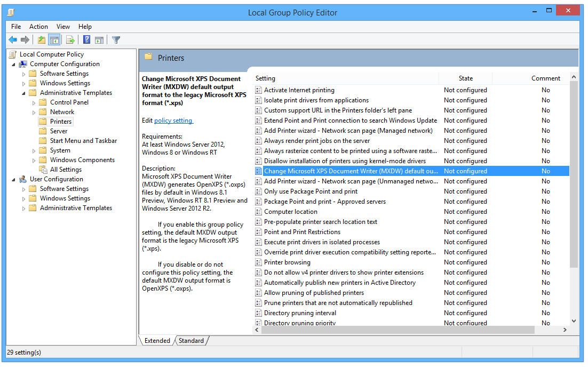Viewport: 588px width, 369px height.
Task: Click the policy icon for Computer location
Action: pos(258,212)
